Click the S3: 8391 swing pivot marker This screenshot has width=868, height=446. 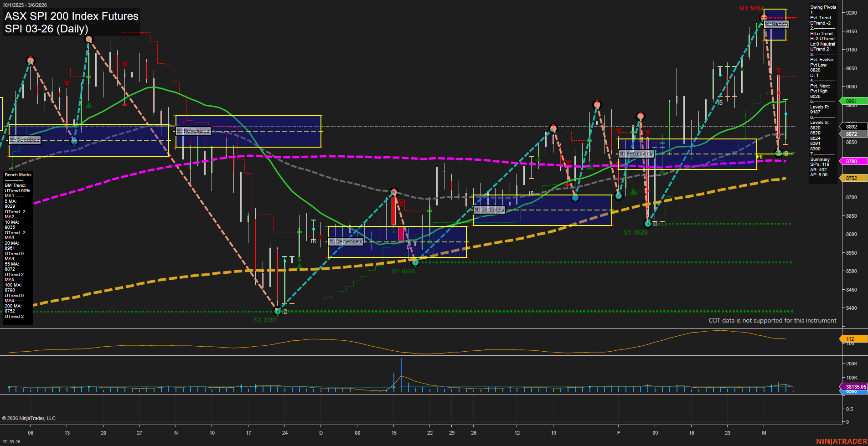click(266, 319)
